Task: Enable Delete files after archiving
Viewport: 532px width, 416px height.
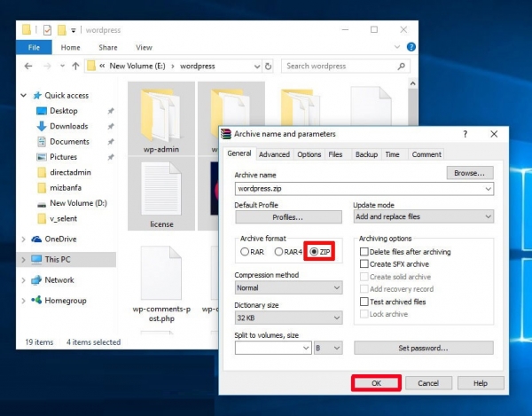Action: pyautogui.click(x=364, y=252)
